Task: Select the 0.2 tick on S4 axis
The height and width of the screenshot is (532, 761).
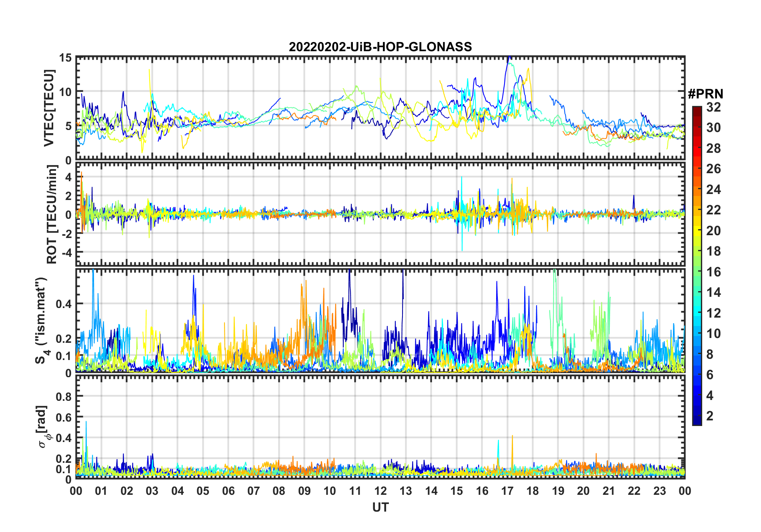Action: [64, 338]
